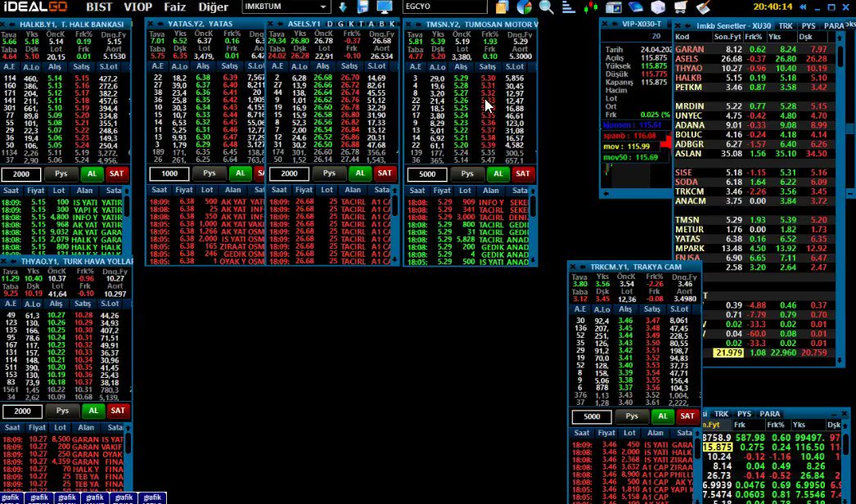
Task: Switch to TRK tab in Imkb Senetler window
Action: pyautogui.click(x=786, y=25)
